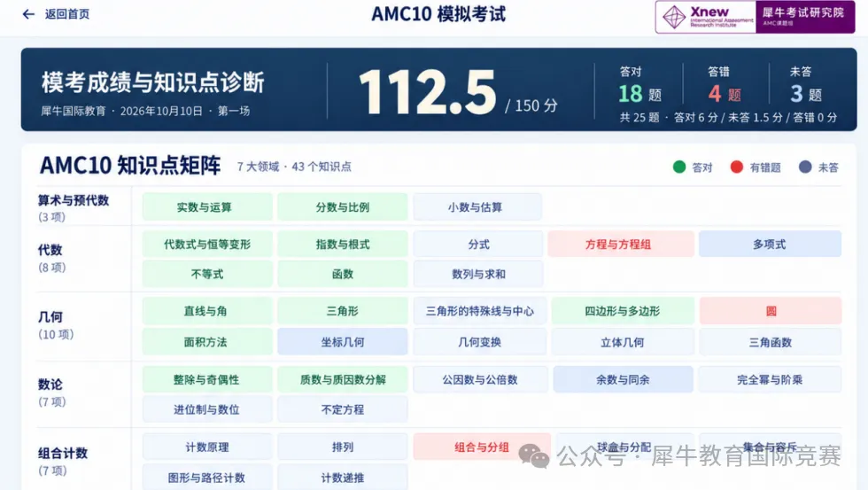The image size is (868, 490).
Task: Click the 排列 topic tile
Action: point(342,447)
